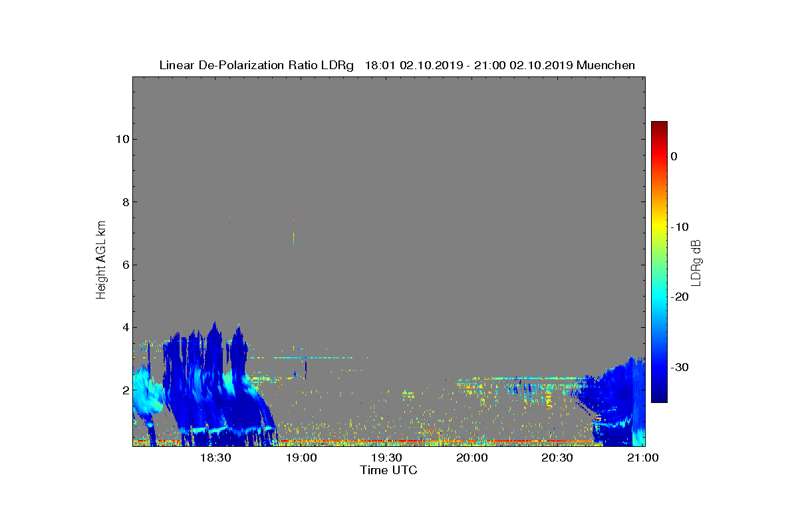Click the 19:00 time axis label
Image resolution: width=798 pixels, height=532 pixels.
click(x=301, y=458)
